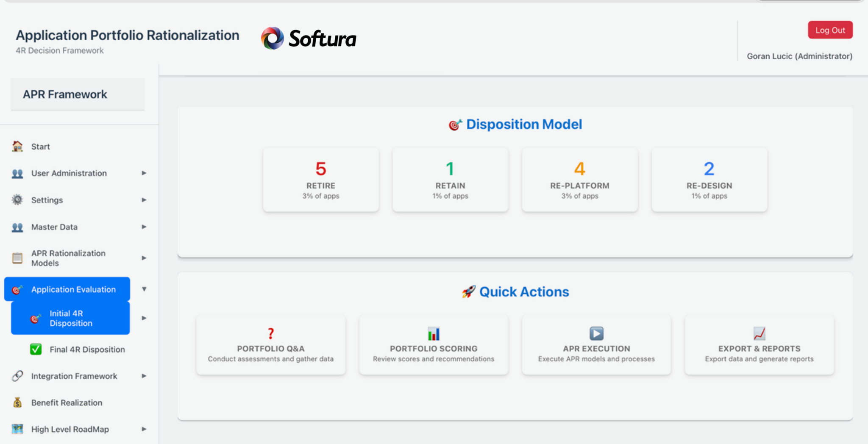868x444 pixels.
Task: Click the chain link Integration Framework icon
Action: pos(17,376)
